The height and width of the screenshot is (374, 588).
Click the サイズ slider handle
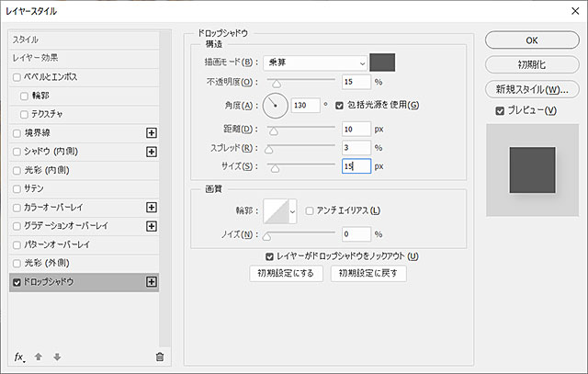point(276,169)
